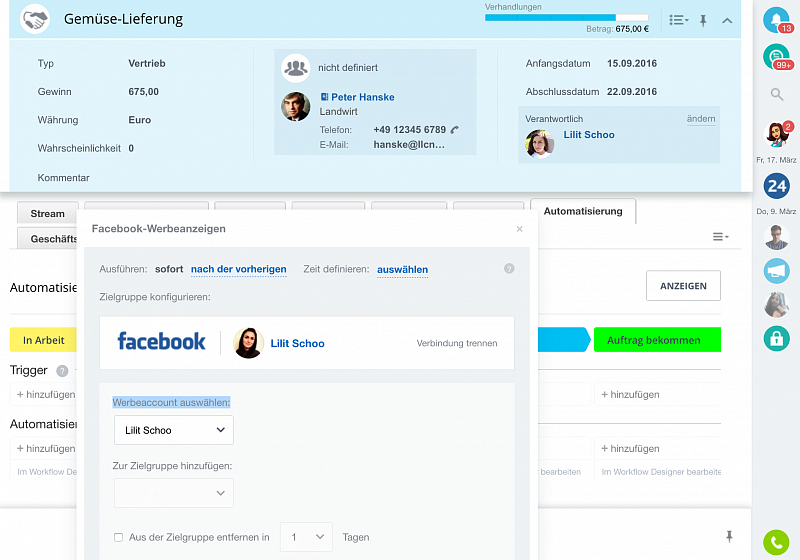The height and width of the screenshot is (560, 800).
Task: Open Werbeaccount dropdown showing Lilit Schoo
Action: (x=174, y=430)
